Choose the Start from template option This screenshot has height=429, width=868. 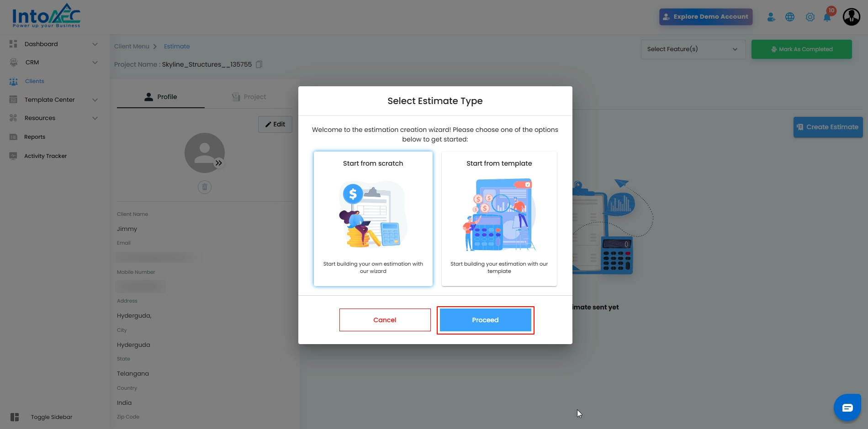tap(499, 219)
